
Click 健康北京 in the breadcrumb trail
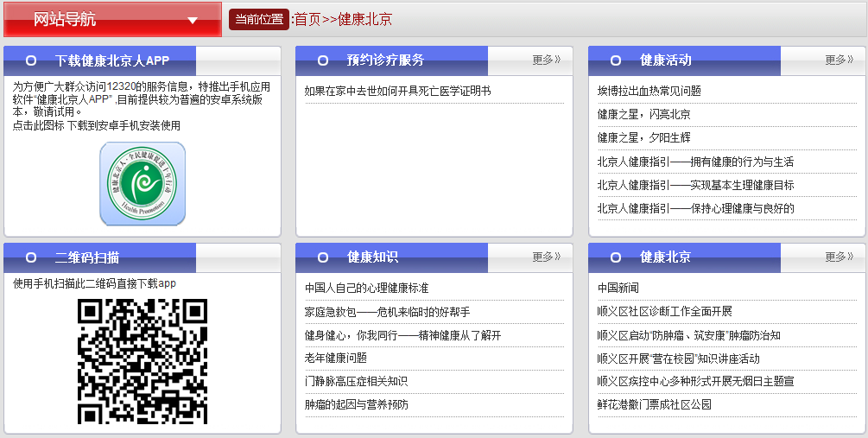coord(364,19)
